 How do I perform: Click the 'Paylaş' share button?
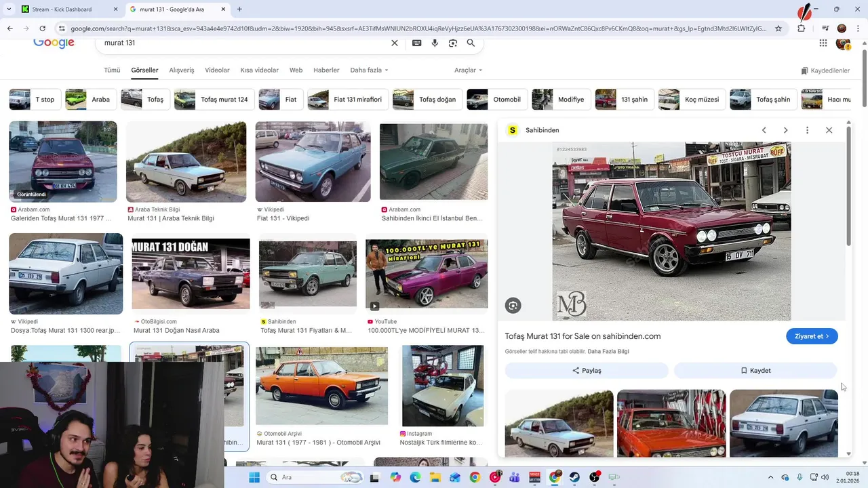click(587, 371)
